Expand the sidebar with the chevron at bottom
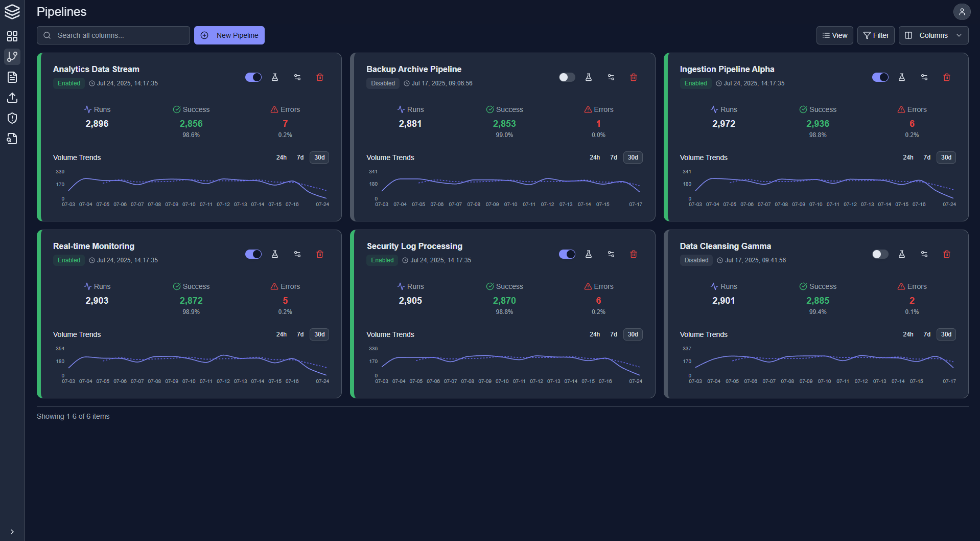Image resolution: width=980 pixels, height=541 pixels. click(12, 531)
